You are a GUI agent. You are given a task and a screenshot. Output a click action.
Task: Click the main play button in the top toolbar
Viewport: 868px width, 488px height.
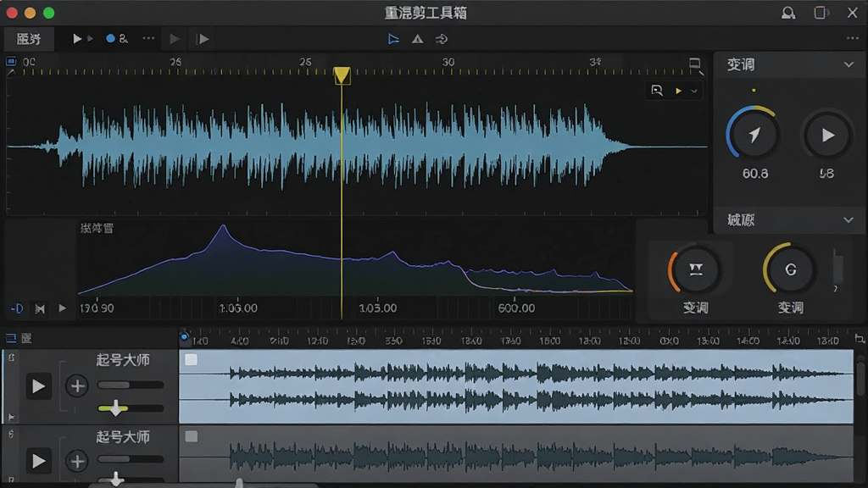point(77,39)
